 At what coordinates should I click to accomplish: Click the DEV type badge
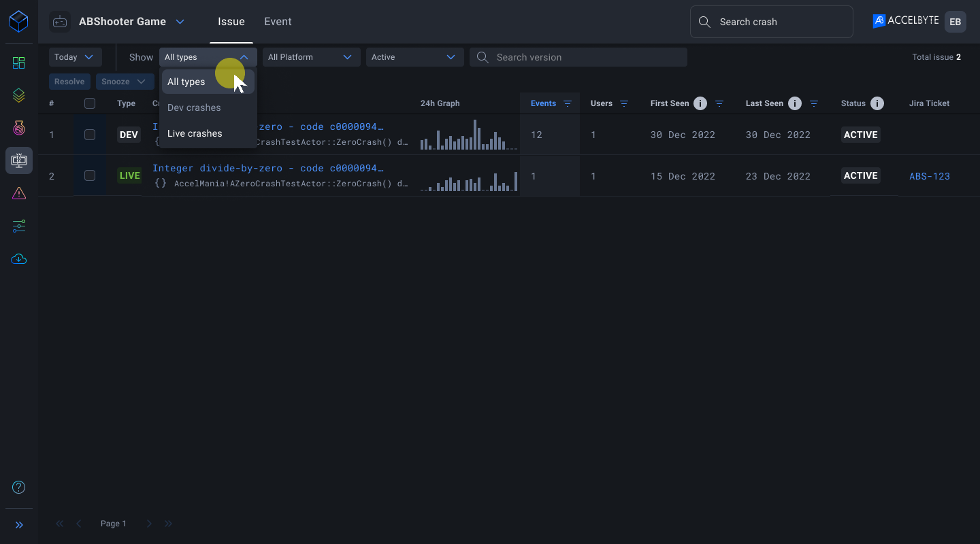pos(129,135)
